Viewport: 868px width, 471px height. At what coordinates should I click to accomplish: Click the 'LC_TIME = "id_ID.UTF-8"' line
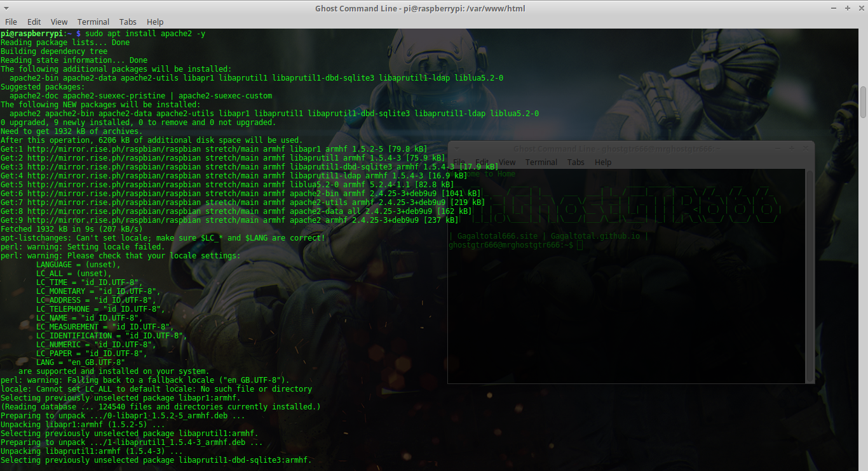(90, 282)
